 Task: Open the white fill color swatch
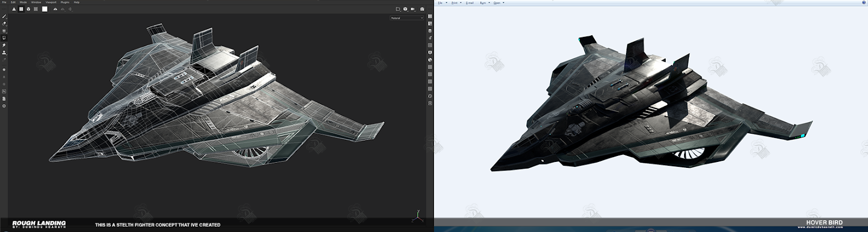(x=44, y=9)
